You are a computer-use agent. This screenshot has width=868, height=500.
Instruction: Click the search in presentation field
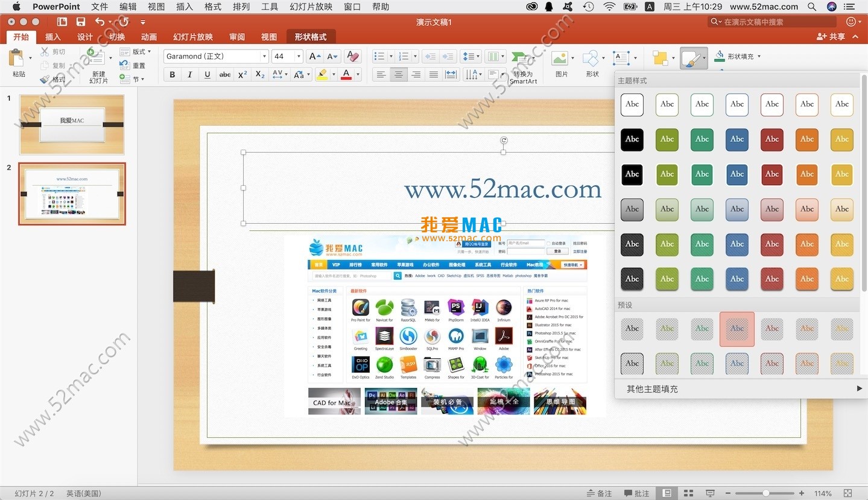tap(772, 22)
